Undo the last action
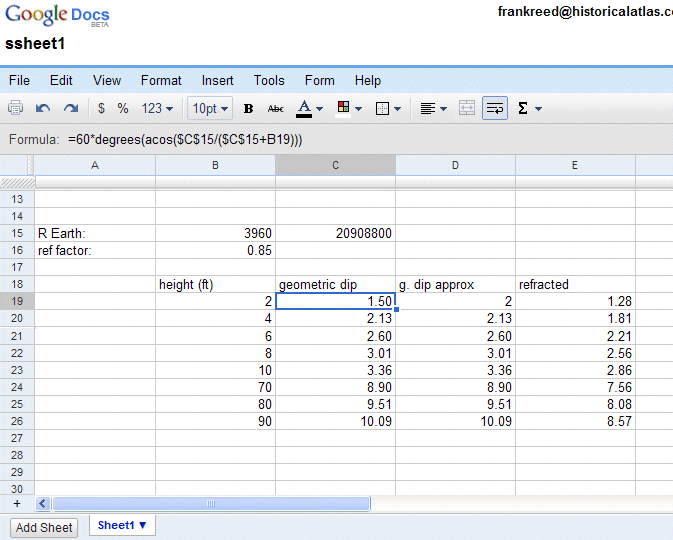Screen dimensions: 673x540 click(43, 108)
